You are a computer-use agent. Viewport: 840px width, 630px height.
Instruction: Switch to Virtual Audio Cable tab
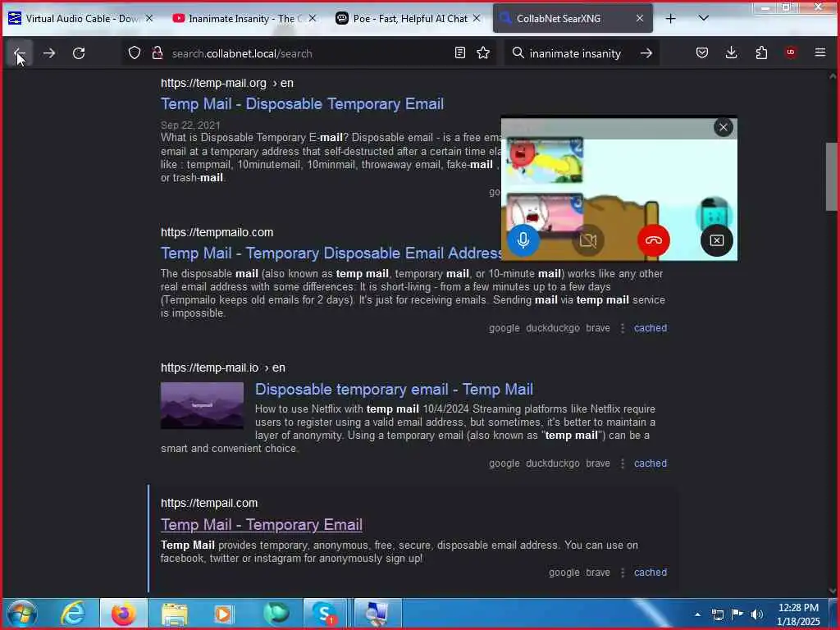click(82, 19)
